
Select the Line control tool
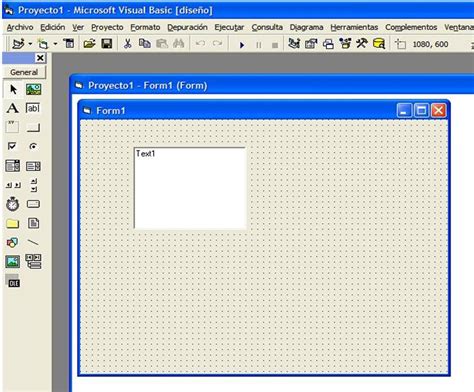(33, 242)
